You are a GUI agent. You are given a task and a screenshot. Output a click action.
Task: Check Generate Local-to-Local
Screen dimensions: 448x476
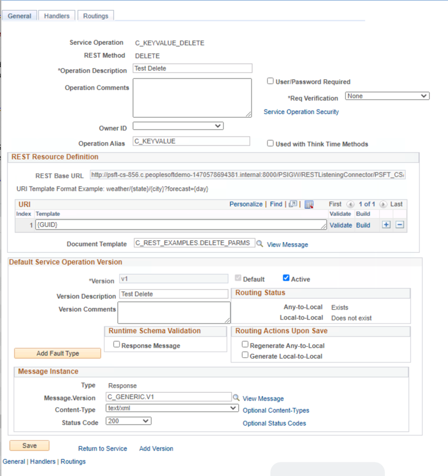coord(245,355)
